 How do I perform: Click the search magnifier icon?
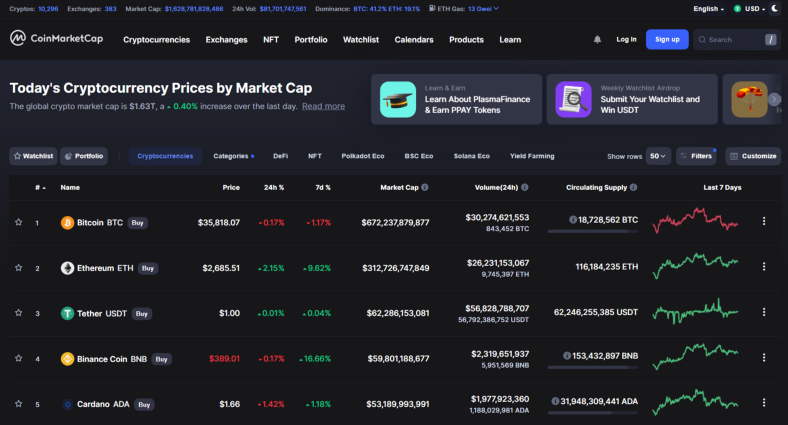tap(702, 40)
